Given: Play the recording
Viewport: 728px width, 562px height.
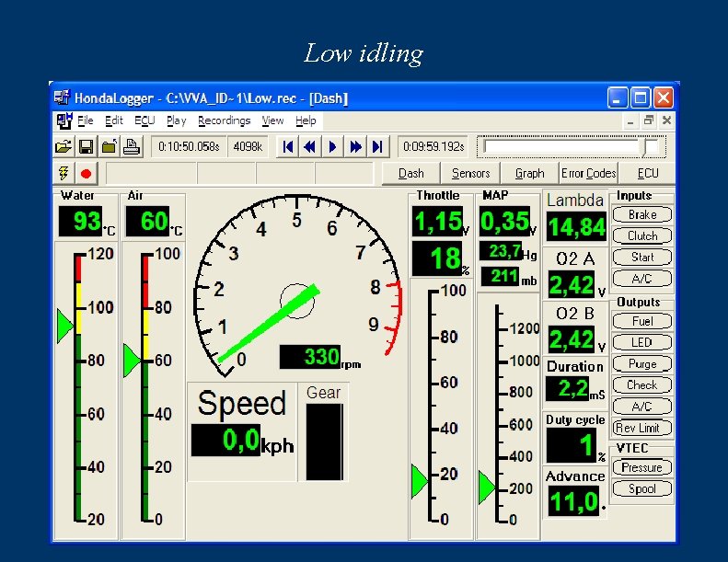Looking at the screenshot, I should click(x=332, y=147).
